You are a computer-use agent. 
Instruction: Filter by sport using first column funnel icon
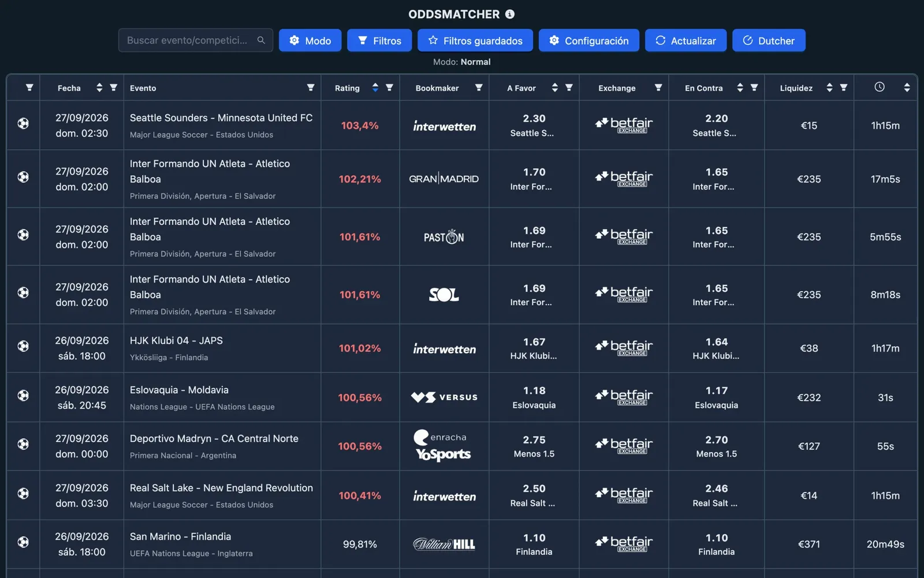point(29,88)
